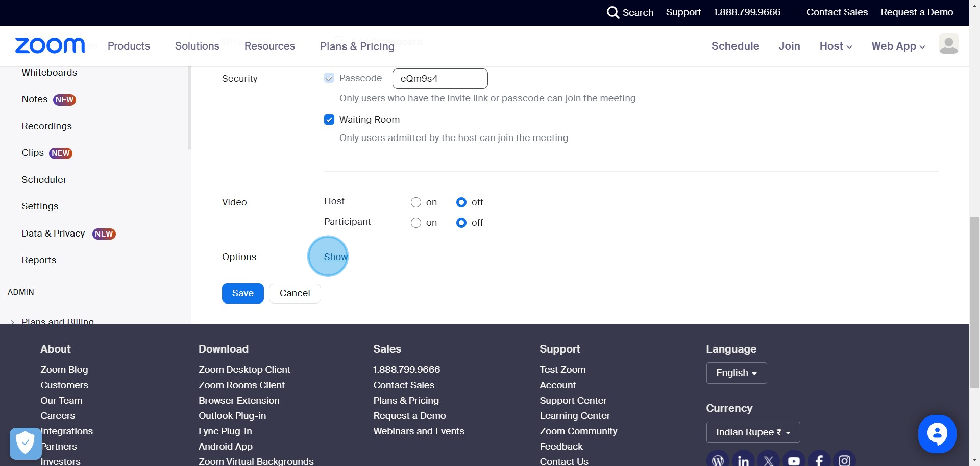Screen dimensions: 980x466
Task: Open Careers footer link
Action: pyautogui.click(x=58, y=416)
